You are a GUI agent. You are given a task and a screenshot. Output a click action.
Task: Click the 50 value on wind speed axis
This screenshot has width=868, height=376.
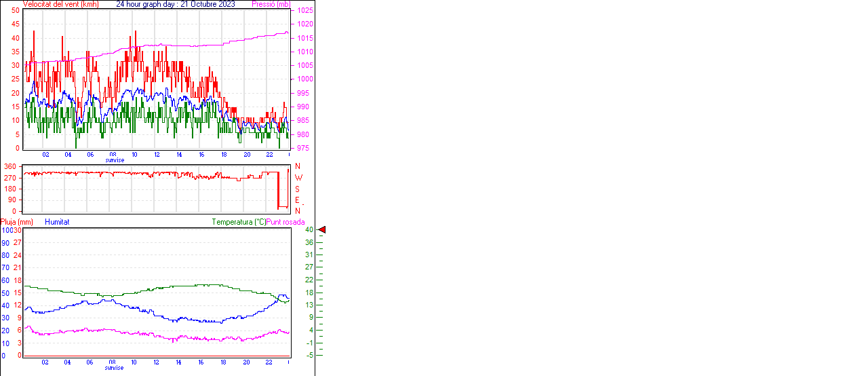pyautogui.click(x=16, y=11)
